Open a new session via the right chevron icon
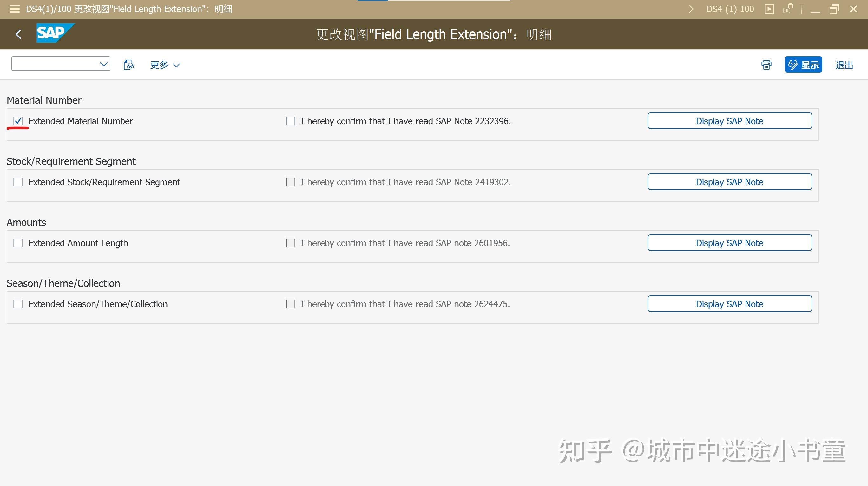Viewport: 868px width, 486px height. coord(691,9)
